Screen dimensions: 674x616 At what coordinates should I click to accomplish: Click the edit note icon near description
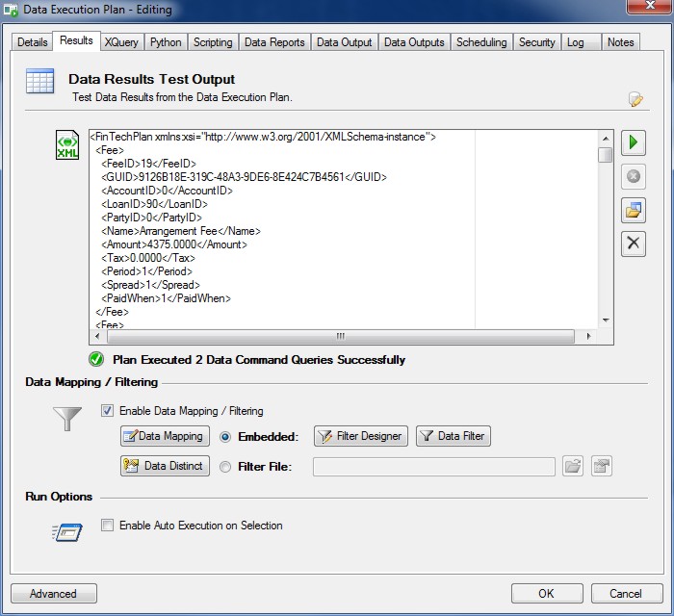tap(635, 99)
